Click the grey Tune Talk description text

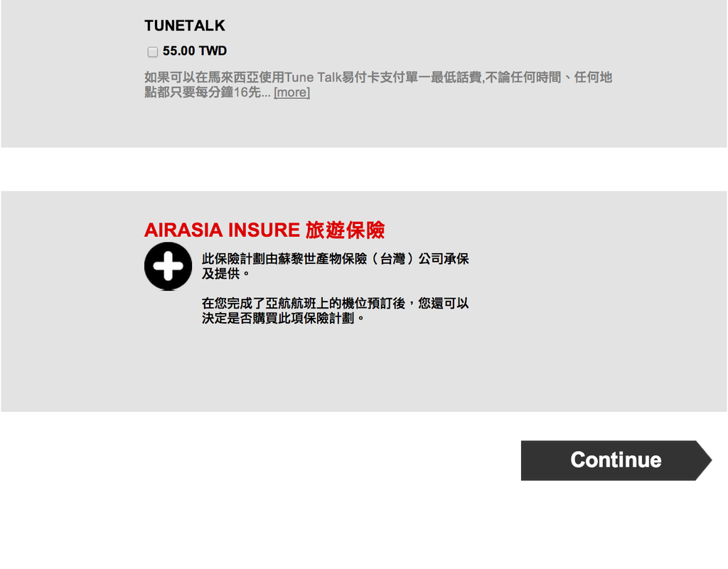[378, 85]
